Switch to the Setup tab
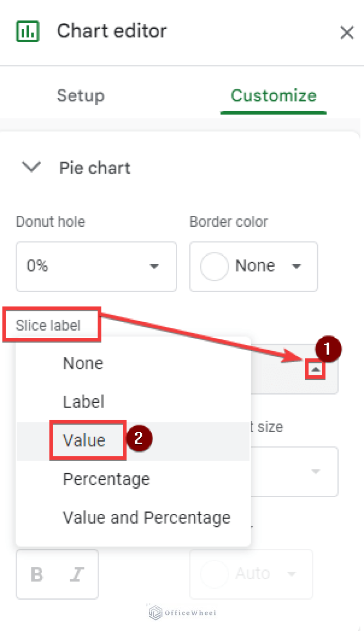The width and height of the screenshot is (364, 631). coord(81,95)
